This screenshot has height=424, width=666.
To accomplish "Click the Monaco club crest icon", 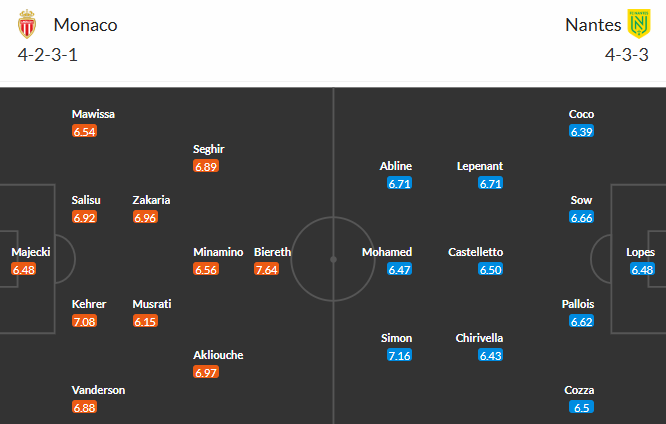I will point(27,24).
